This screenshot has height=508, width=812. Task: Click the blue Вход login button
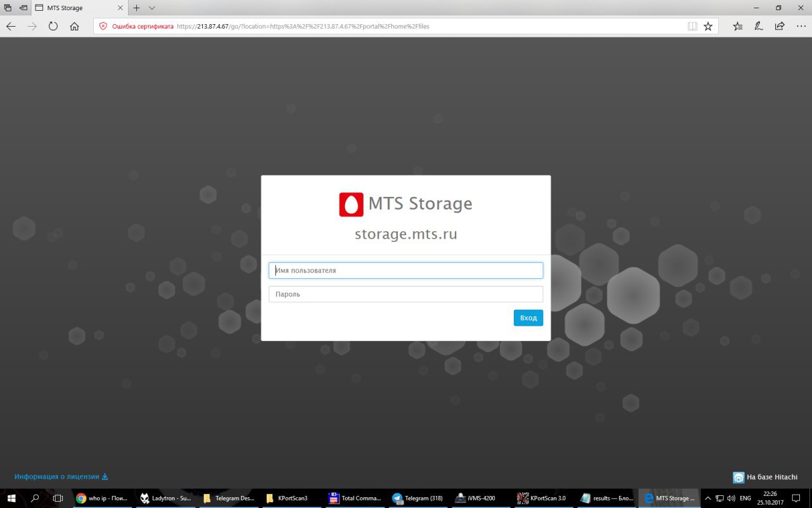(528, 318)
